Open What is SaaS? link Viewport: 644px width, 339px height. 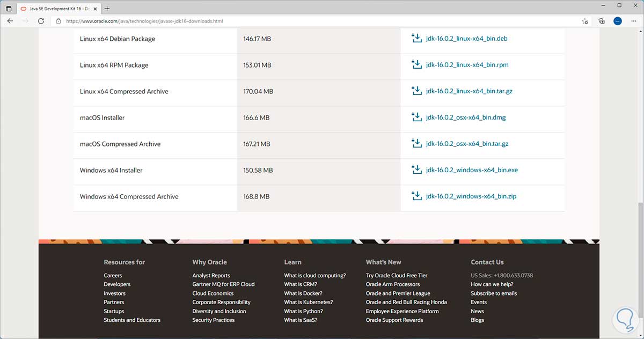coord(301,320)
